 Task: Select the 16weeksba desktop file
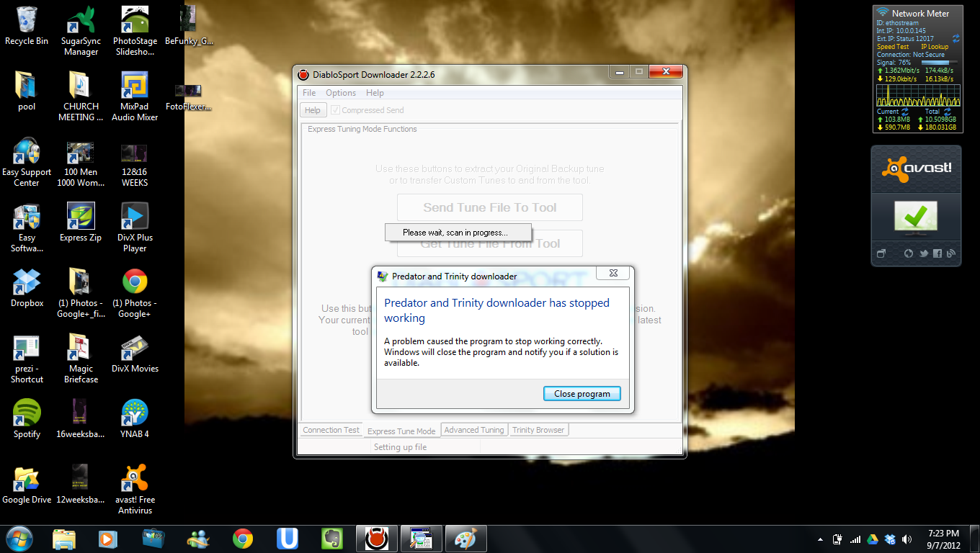[81, 419]
